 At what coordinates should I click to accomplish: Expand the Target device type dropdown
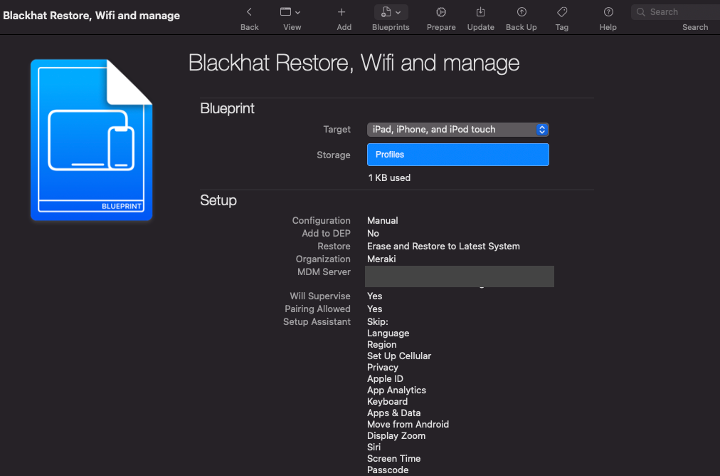click(x=457, y=129)
